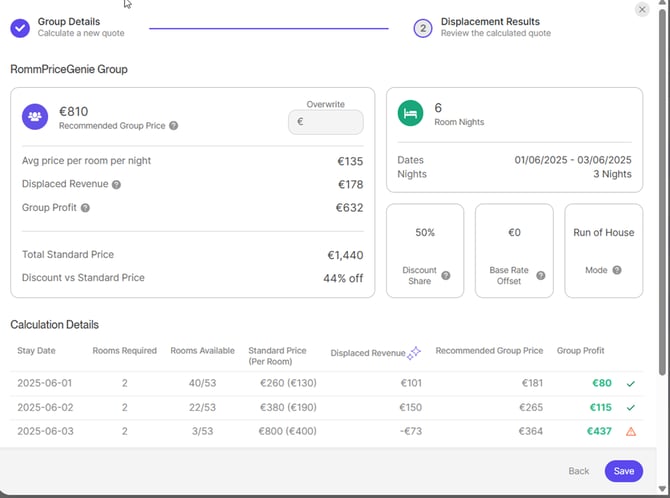Click the Back button
The height and width of the screenshot is (498, 670).
579,471
